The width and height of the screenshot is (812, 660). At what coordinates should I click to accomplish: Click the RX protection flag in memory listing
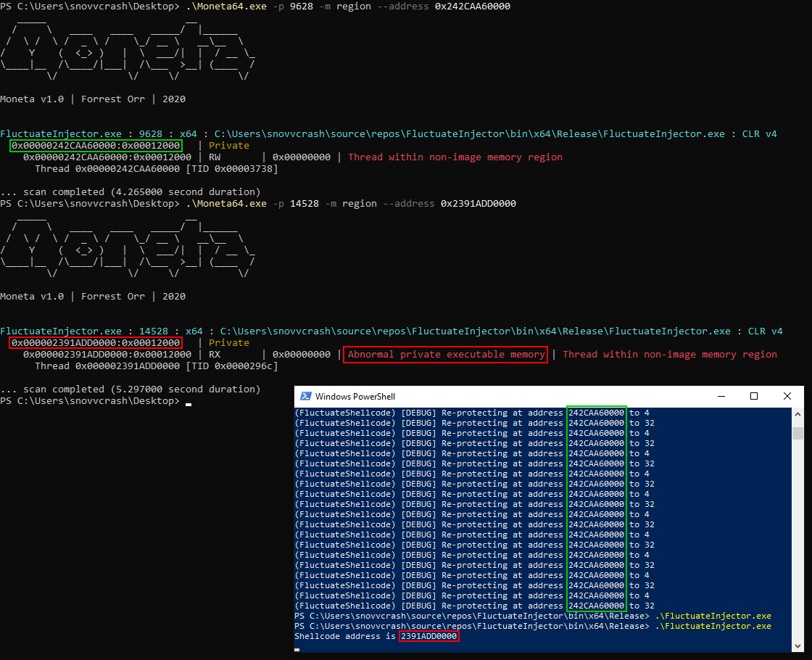[215, 355]
